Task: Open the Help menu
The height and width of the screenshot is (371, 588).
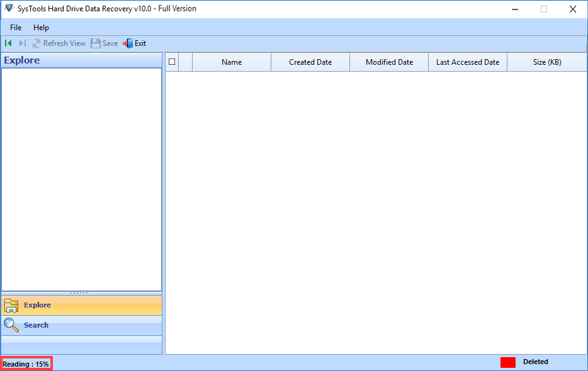Action: pyautogui.click(x=41, y=28)
